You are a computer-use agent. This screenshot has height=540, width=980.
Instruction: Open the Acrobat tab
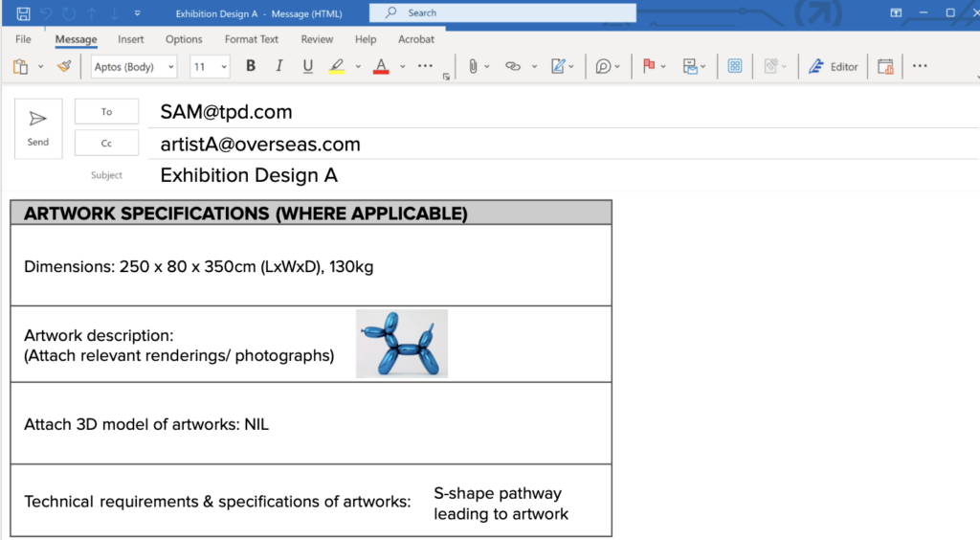click(x=416, y=38)
